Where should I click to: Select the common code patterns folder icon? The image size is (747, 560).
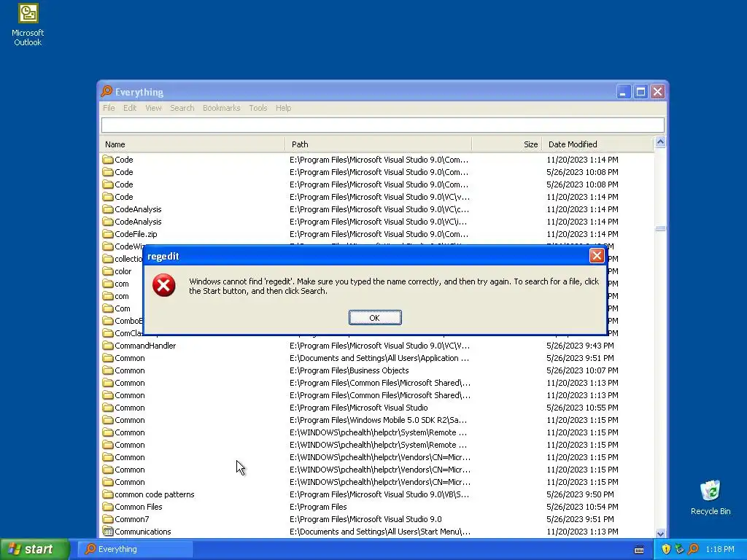pyautogui.click(x=108, y=494)
